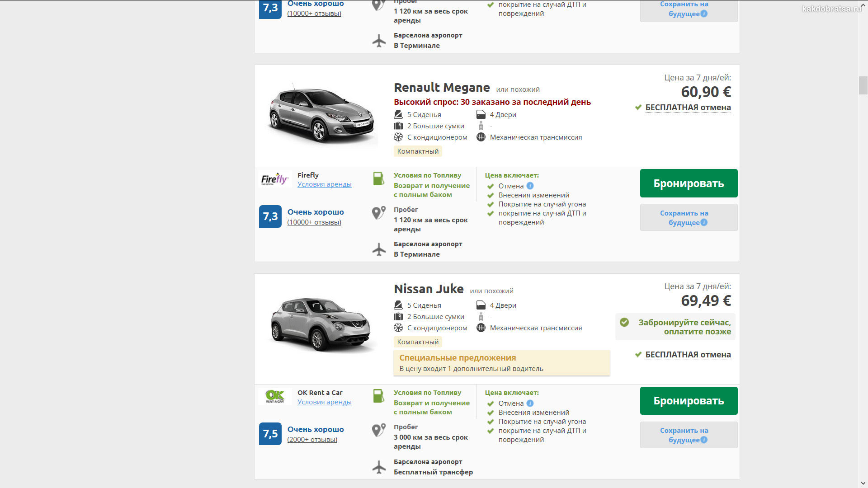Save Renault Megane offer for later

pyautogui.click(x=689, y=217)
